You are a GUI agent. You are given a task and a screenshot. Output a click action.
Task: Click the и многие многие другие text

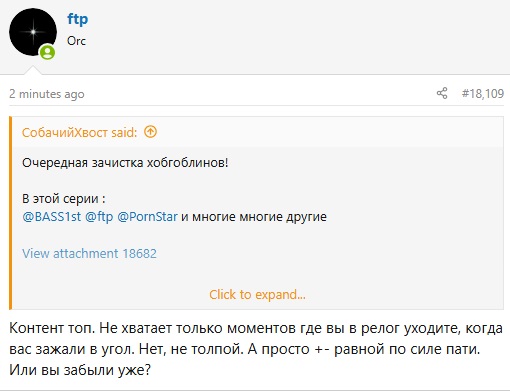pyautogui.click(x=254, y=217)
